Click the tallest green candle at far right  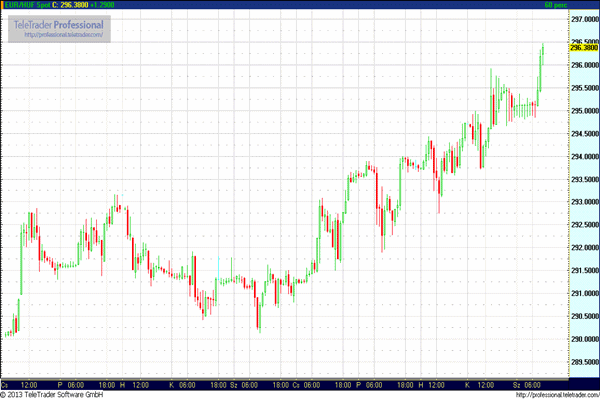(x=540, y=70)
